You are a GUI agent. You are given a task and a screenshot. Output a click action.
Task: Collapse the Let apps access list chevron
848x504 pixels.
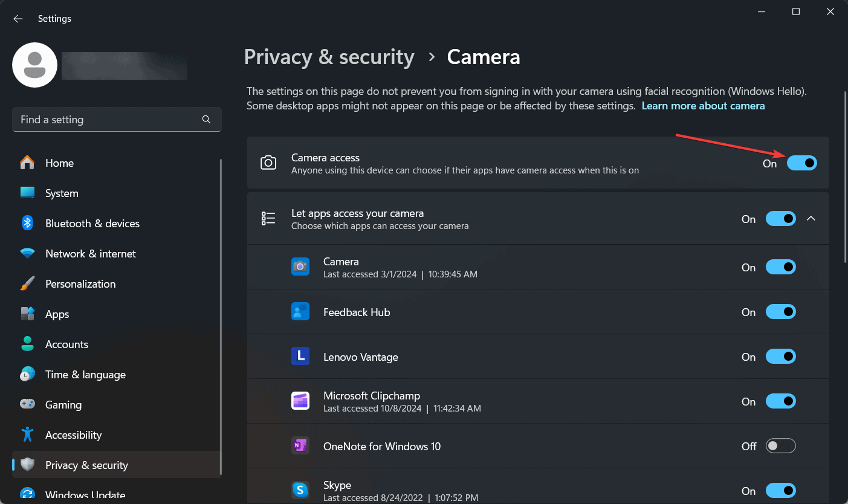tap(811, 219)
